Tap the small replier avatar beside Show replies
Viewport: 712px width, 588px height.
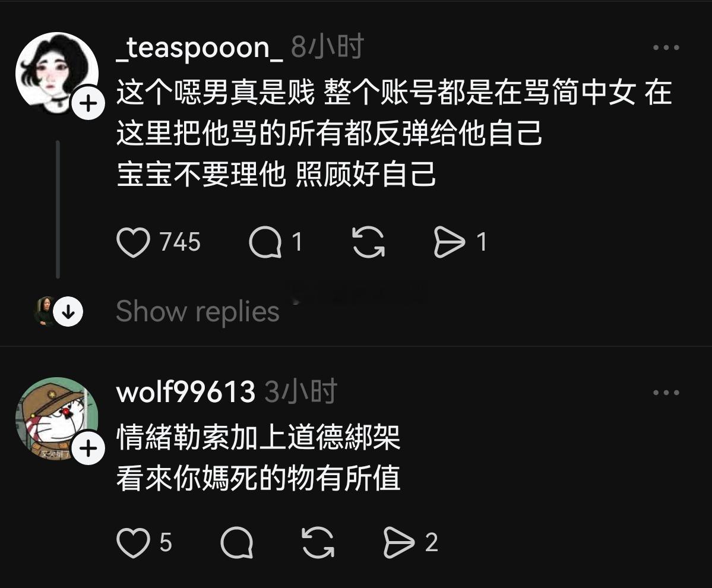(45, 311)
